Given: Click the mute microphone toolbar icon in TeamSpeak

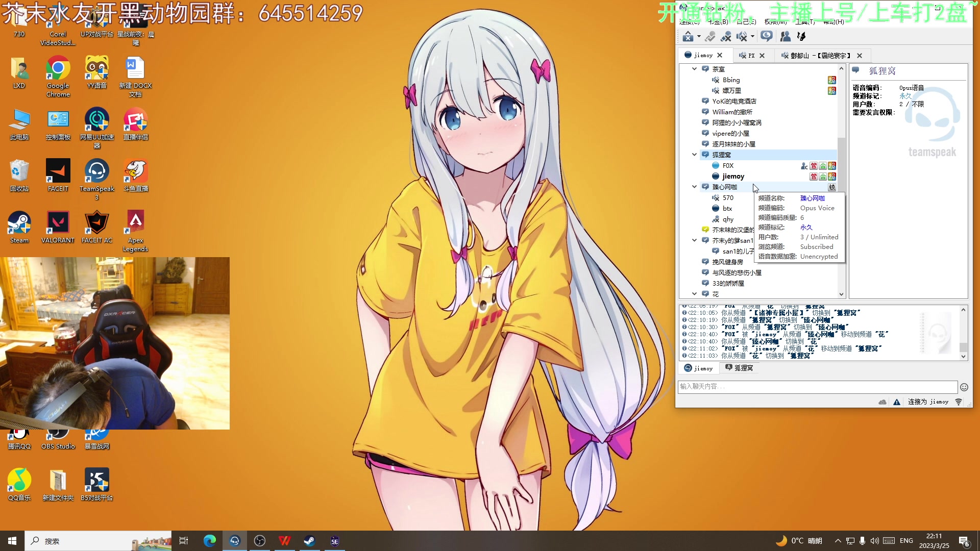Looking at the screenshot, I should [x=726, y=36].
